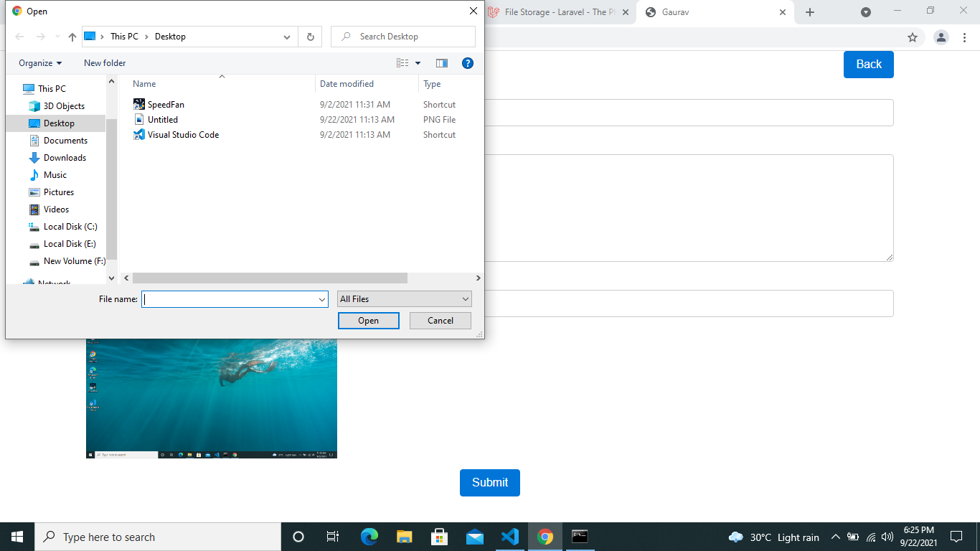Select Local Disk (C:) in sidebar
The width and height of the screenshot is (980, 551).
pyautogui.click(x=70, y=227)
